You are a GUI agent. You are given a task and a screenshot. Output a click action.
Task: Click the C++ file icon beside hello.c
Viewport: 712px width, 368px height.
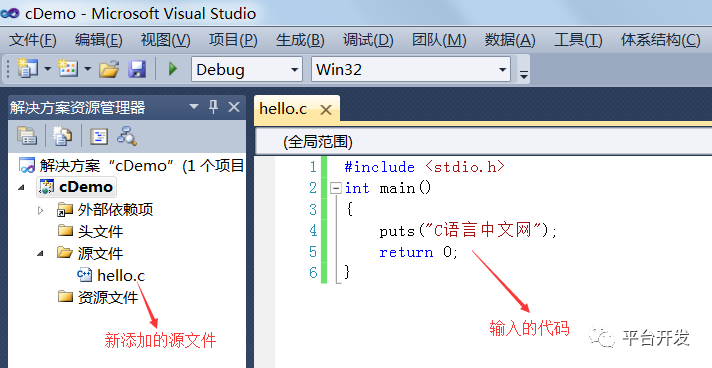84,274
